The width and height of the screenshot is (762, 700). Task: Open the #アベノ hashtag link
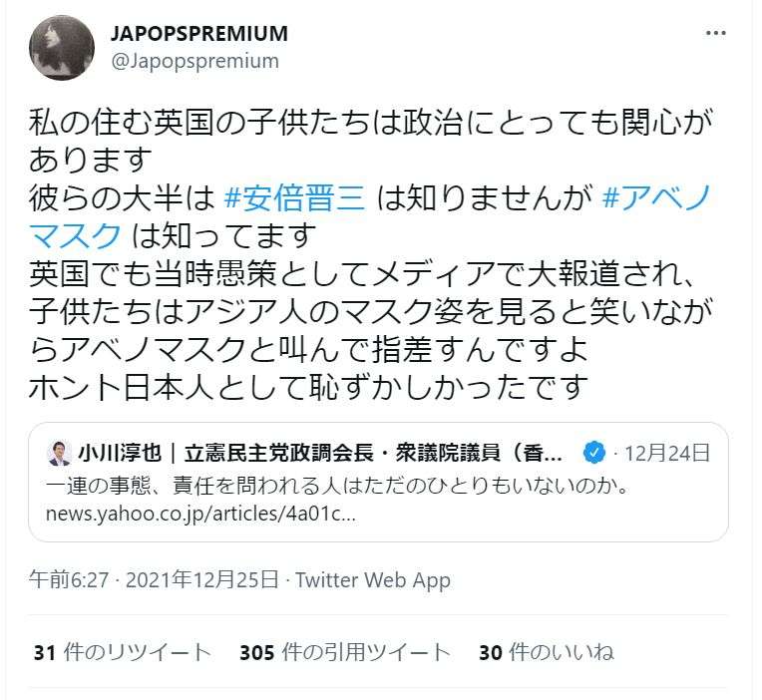pos(657,198)
